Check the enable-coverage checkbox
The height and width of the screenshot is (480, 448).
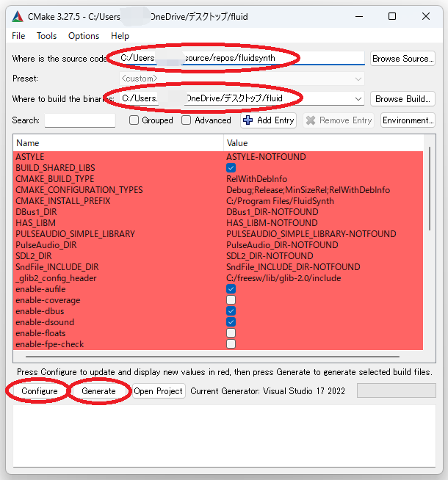231,300
